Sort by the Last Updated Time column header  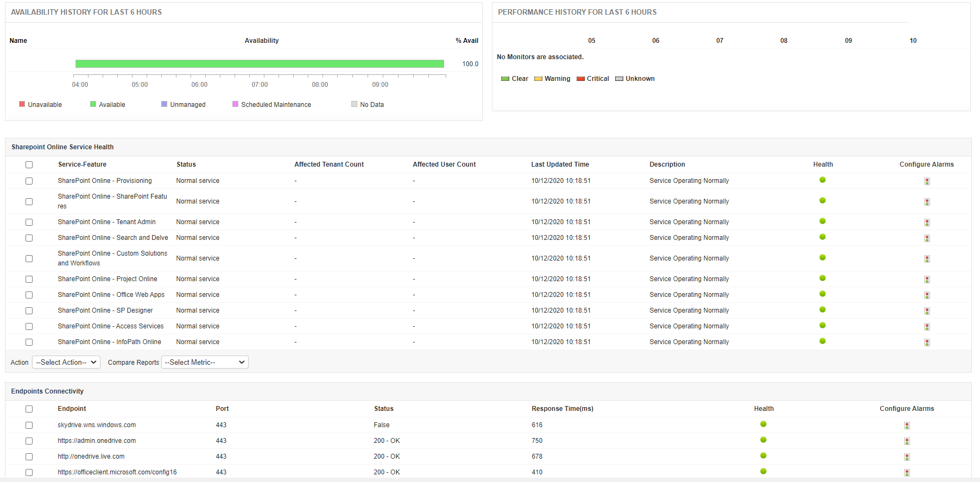[x=560, y=164]
